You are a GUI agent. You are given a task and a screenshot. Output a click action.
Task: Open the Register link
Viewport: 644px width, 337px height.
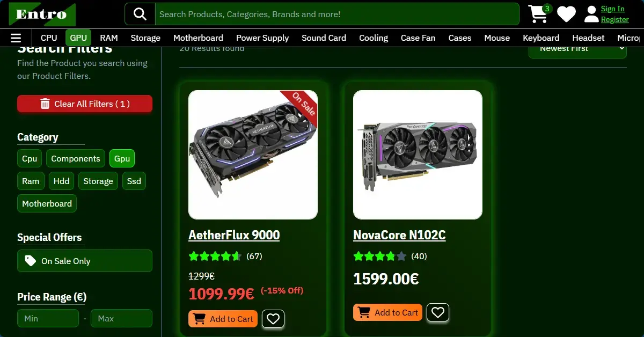pos(614,19)
